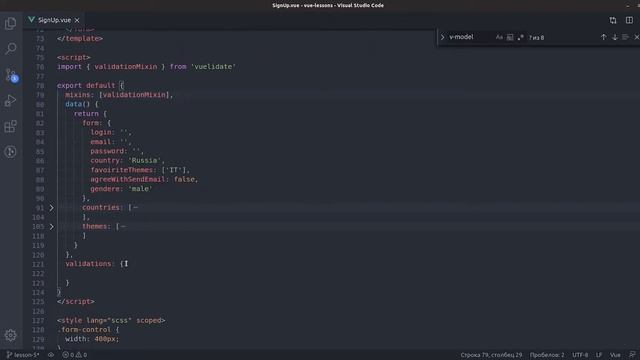
Task: Change end of line sequence LF
Action: [599, 355]
